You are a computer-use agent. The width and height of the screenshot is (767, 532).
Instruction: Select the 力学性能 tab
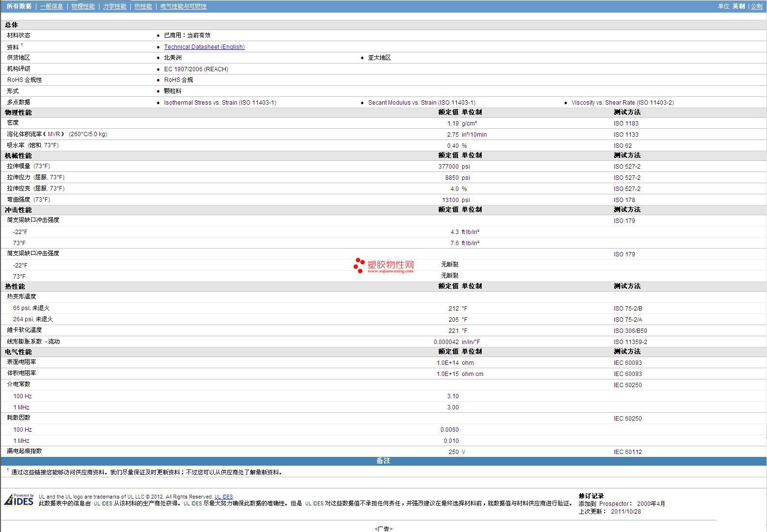click(114, 6)
